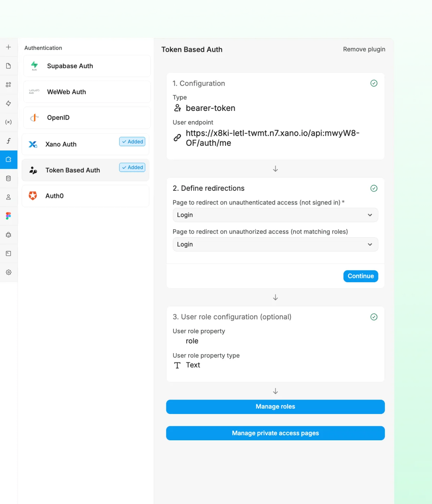
Task: Click the Xano Auth logo icon
Action: click(x=33, y=144)
